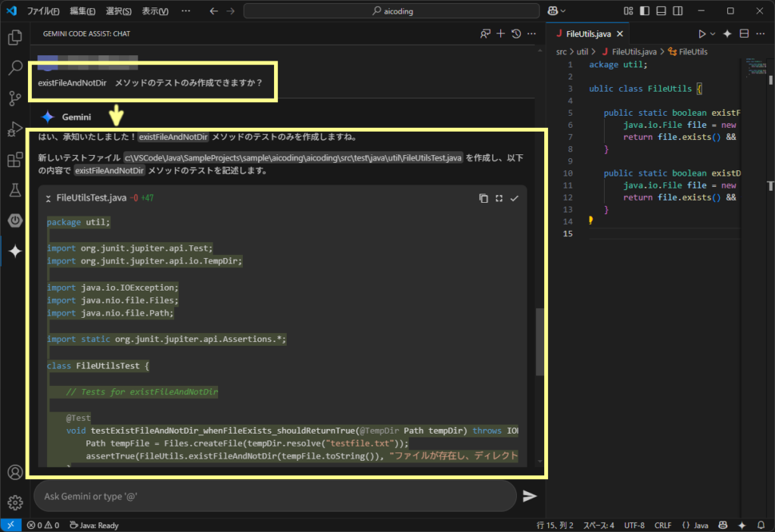Change indentation via スペース: 4
Viewport: 775px width, 532px height.
click(599, 525)
